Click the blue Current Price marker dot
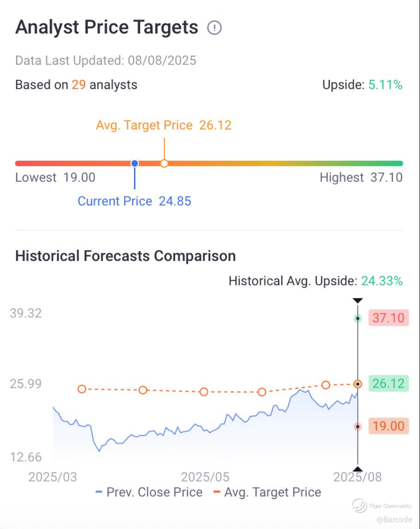Viewport: 420px width, 529px height. 134,163
